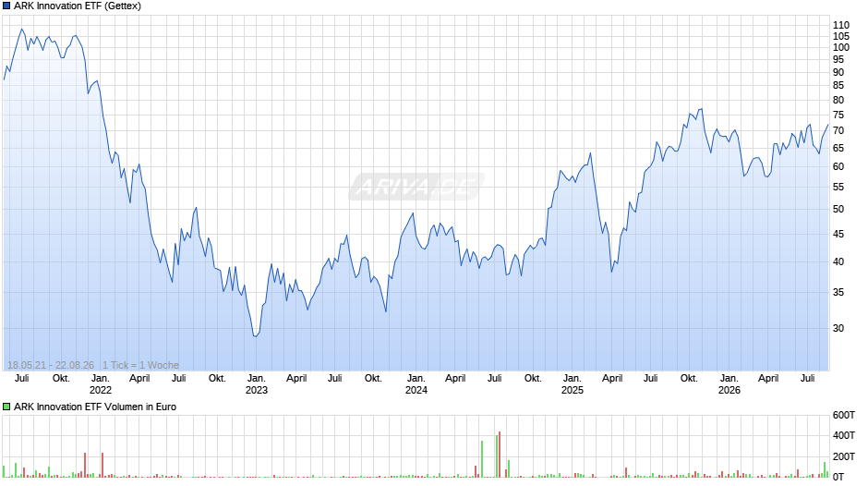Click the tall green volume bar before July 2024
The width and height of the screenshot is (868, 486).
click(x=482, y=459)
